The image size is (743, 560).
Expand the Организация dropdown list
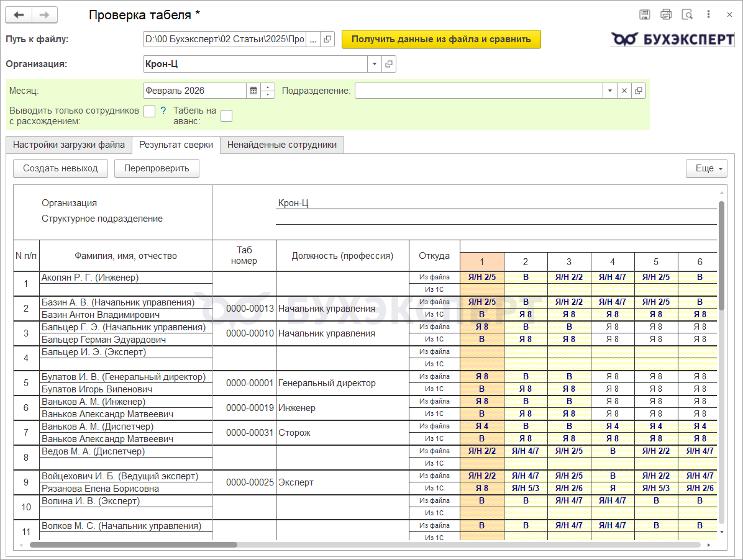click(x=375, y=64)
